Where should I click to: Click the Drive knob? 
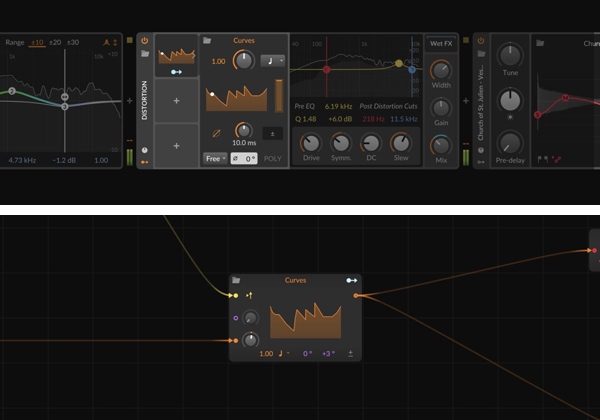click(311, 143)
